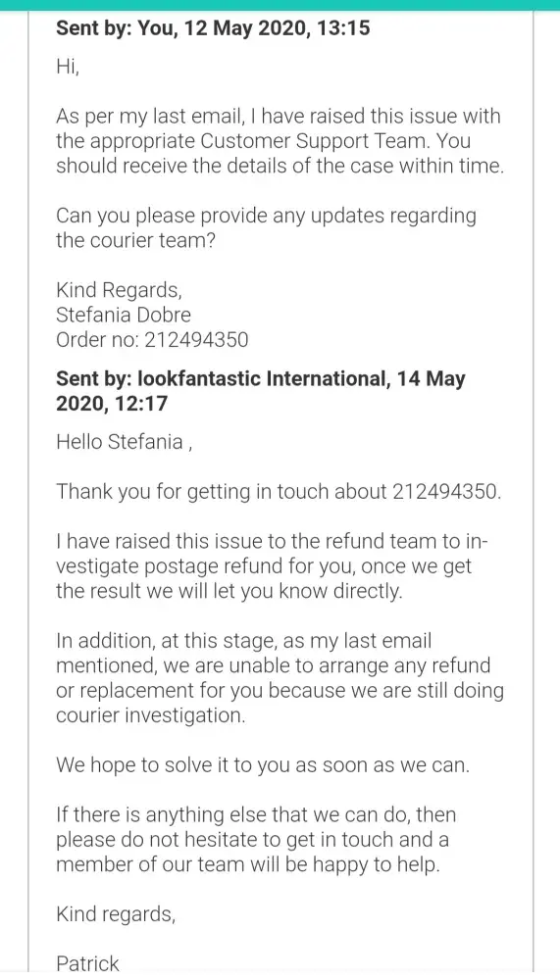
Task: Click the 'Patrick' signature at the bottom
Action: [x=87, y=963]
